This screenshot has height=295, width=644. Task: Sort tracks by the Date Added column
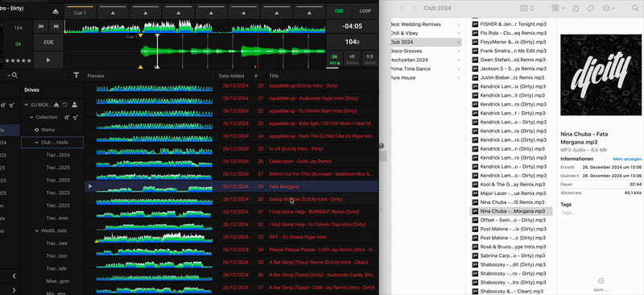(231, 76)
